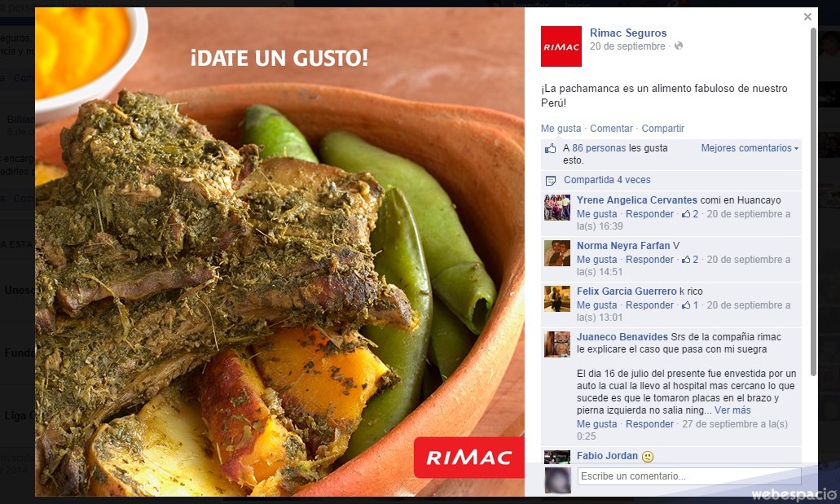
Task: Click the globe public privacy icon
Action: pyautogui.click(x=679, y=46)
